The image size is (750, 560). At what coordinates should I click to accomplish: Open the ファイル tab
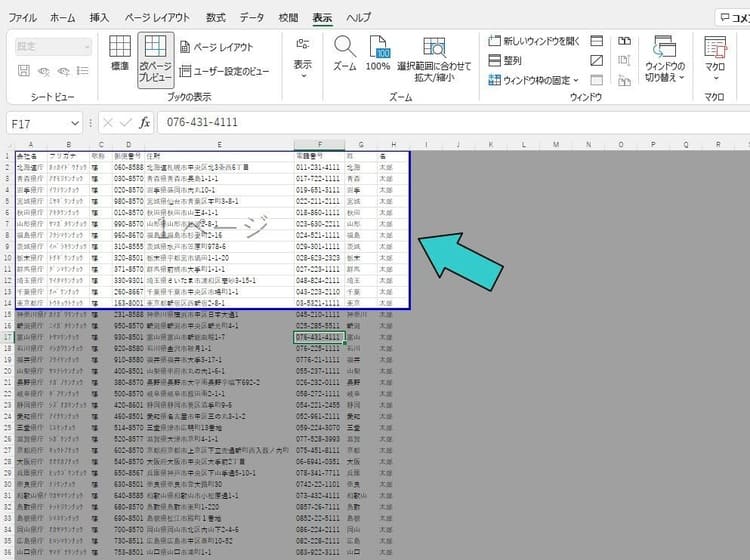22,18
